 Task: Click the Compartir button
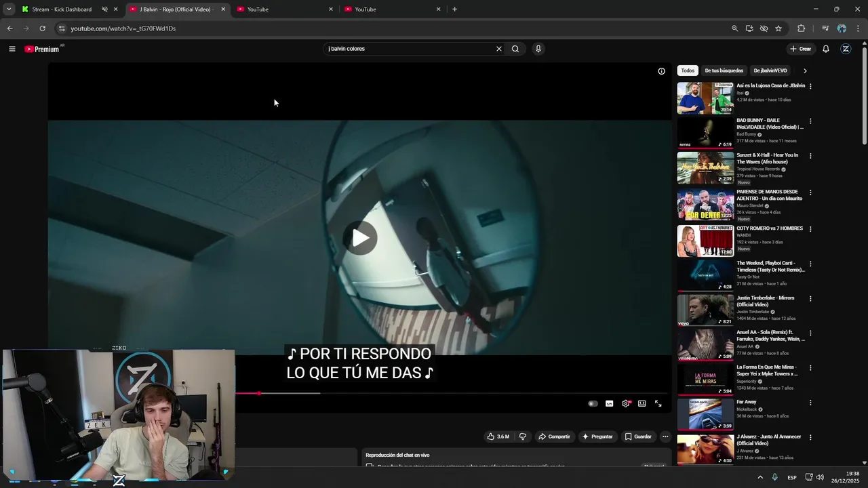point(554,436)
